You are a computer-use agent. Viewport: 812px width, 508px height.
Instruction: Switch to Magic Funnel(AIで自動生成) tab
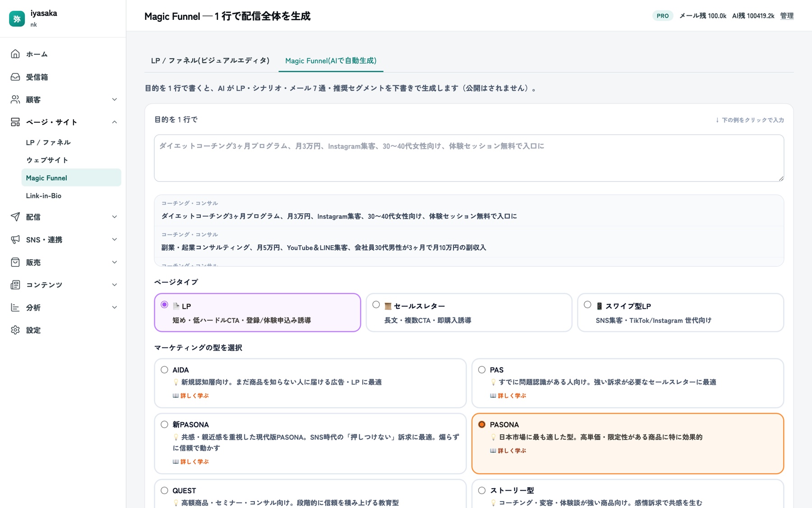331,61
